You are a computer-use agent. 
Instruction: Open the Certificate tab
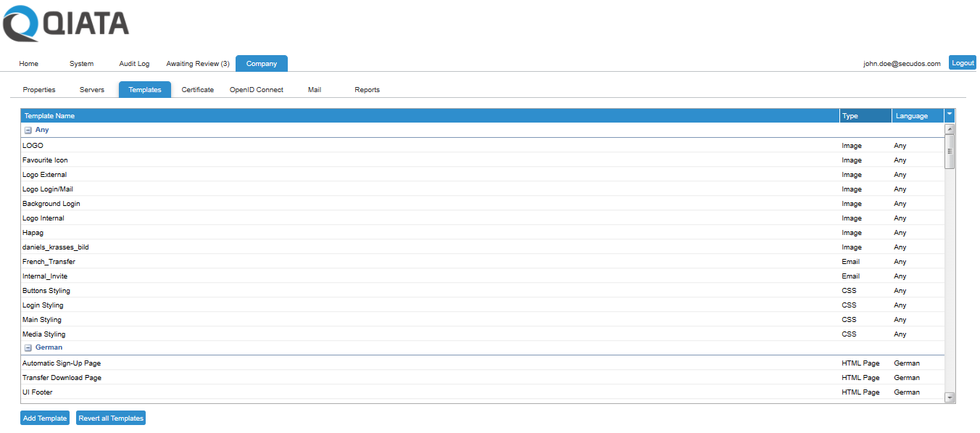click(x=197, y=89)
